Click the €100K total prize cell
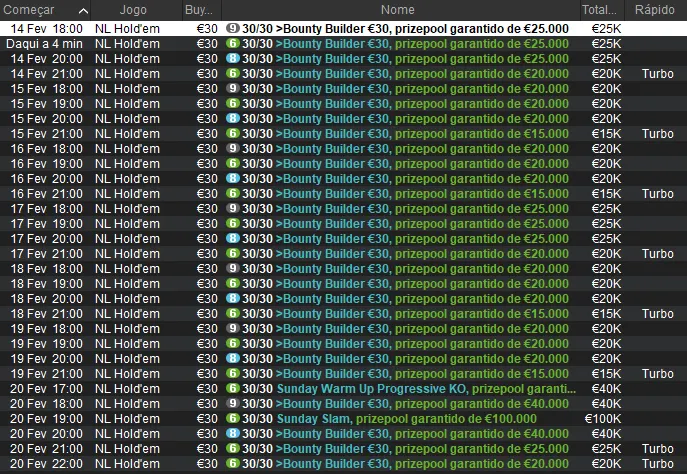Viewport: 687px width, 474px height. tap(603, 419)
